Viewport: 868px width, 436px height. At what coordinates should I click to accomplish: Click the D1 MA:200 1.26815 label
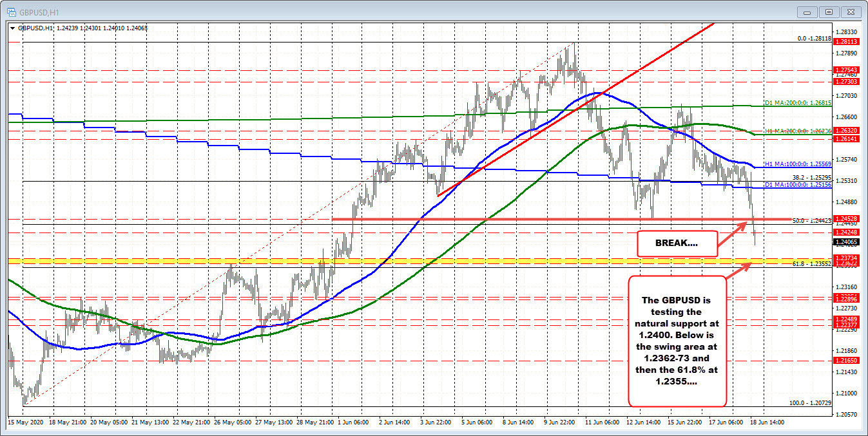point(798,103)
